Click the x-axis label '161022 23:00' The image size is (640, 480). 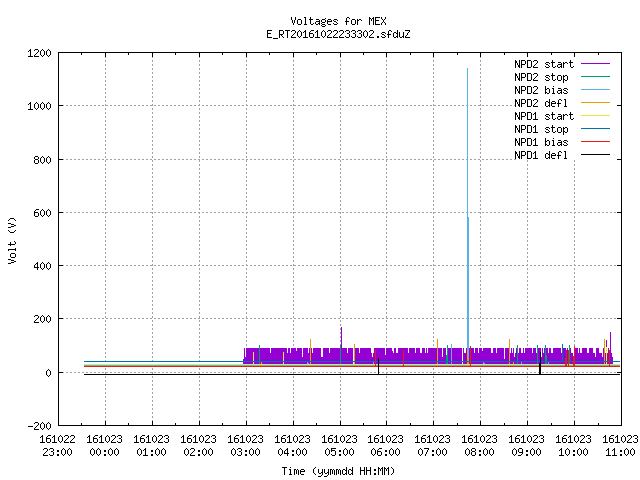click(x=58, y=446)
